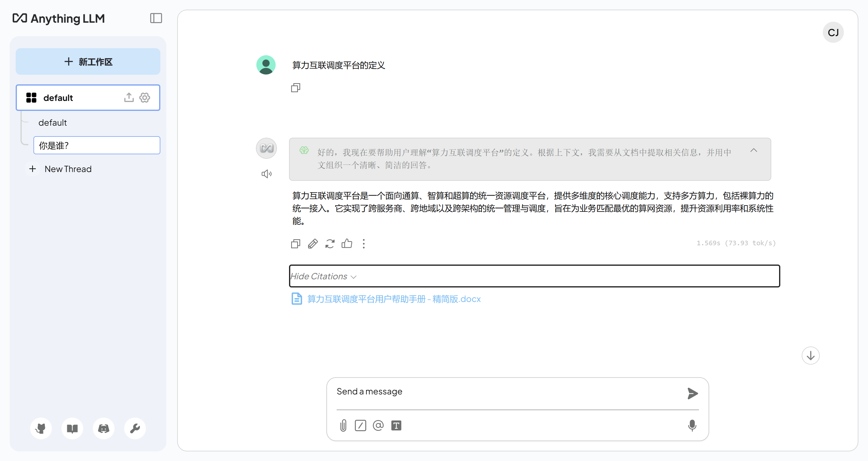Image resolution: width=868 pixels, height=461 pixels.
Task: Open the documentation book icon
Action: [72, 429]
